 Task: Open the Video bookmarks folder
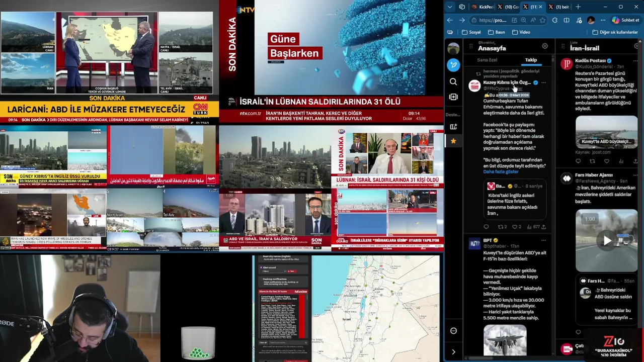521,32
